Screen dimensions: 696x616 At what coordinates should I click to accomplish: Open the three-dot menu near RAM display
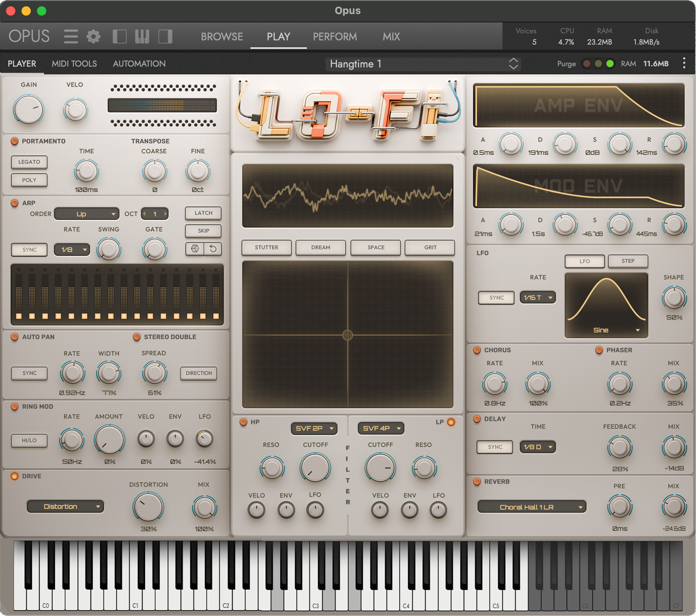click(684, 63)
